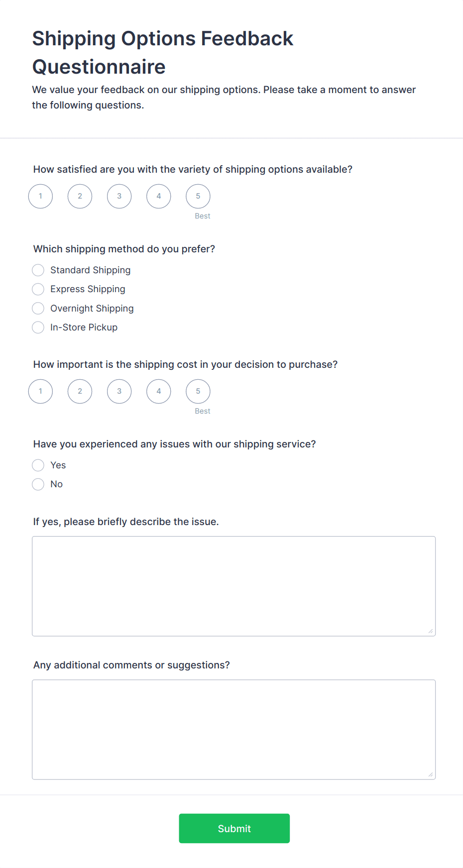Rate shipping cost importance as 3
Image resolution: width=463 pixels, height=868 pixels.
[119, 391]
